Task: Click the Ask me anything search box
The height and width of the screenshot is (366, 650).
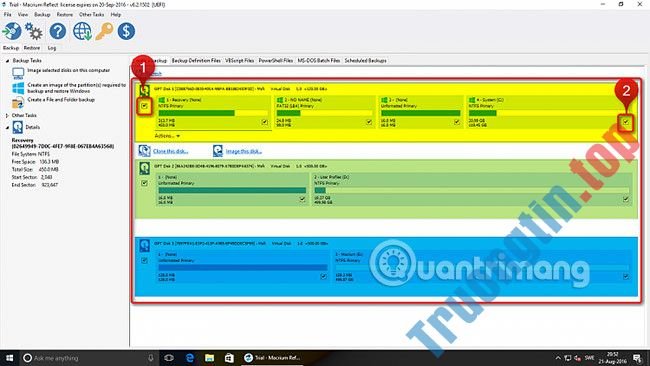Action: click(x=89, y=358)
